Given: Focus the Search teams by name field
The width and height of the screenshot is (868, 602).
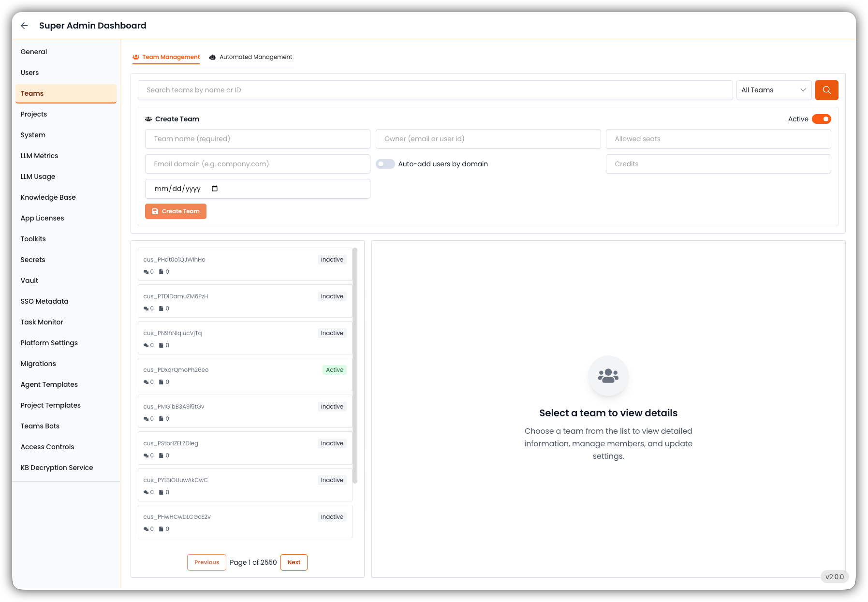Looking at the screenshot, I should point(435,90).
